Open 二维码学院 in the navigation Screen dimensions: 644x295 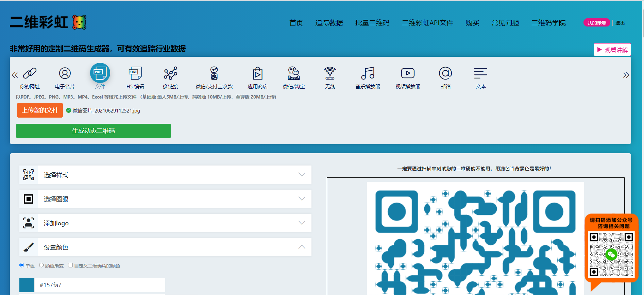pos(548,23)
